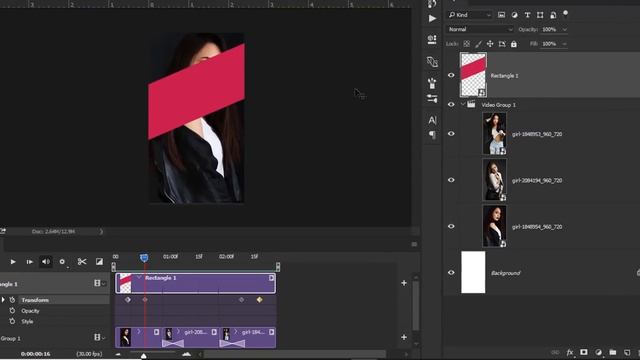Viewport: 640px width, 360px height.
Task: Open timeline playback settings gear
Action: pyautogui.click(x=62, y=262)
